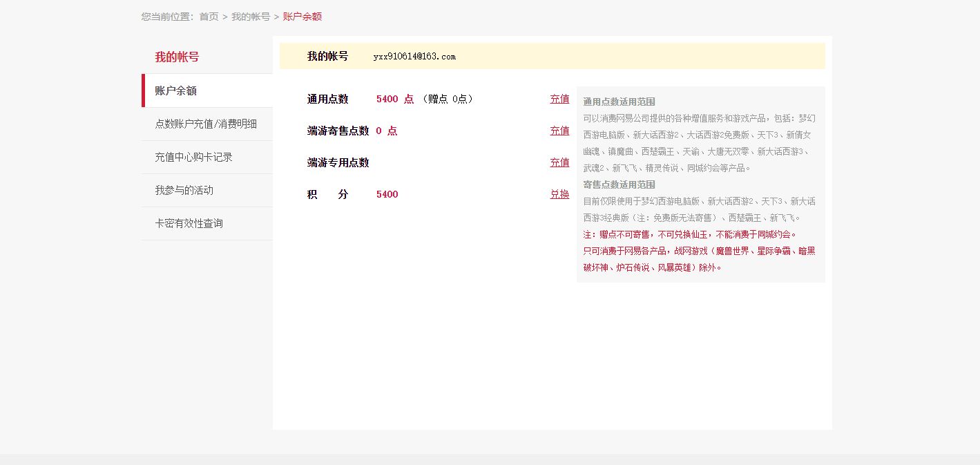Click the 我的帐号 sidebar heading
The image size is (980, 465).
(177, 57)
